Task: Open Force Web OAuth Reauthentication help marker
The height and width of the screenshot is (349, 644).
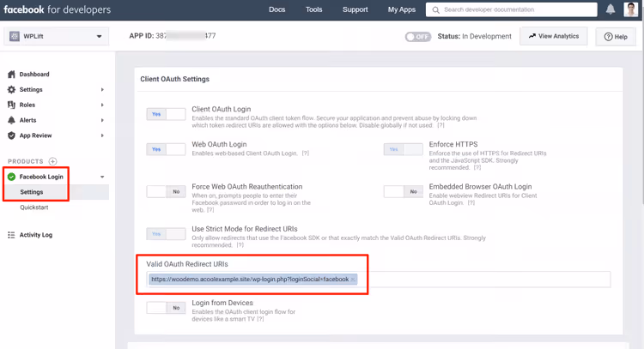Action: pyautogui.click(x=210, y=210)
